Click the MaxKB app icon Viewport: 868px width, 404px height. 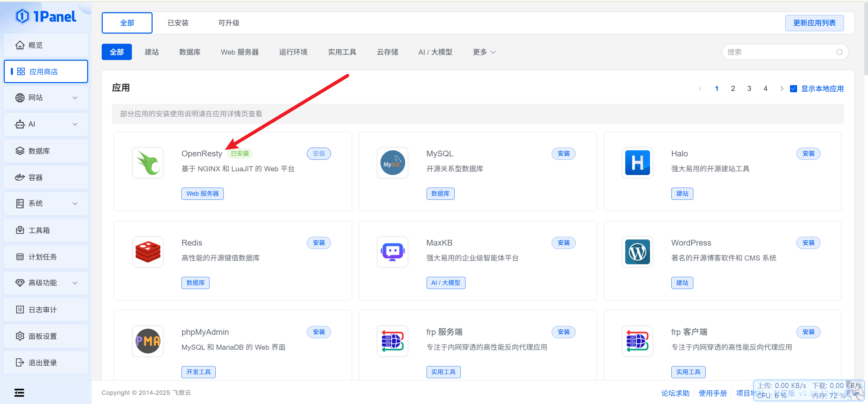(x=393, y=252)
